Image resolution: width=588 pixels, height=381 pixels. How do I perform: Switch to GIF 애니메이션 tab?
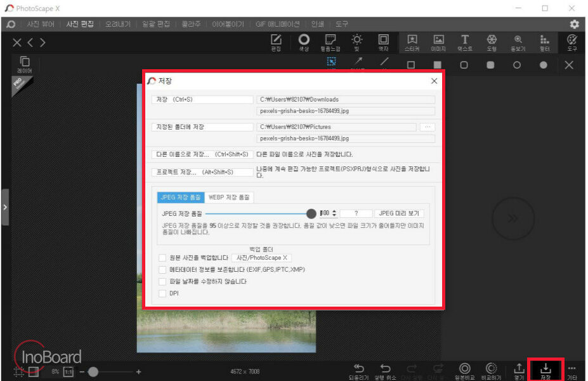[x=277, y=24]
